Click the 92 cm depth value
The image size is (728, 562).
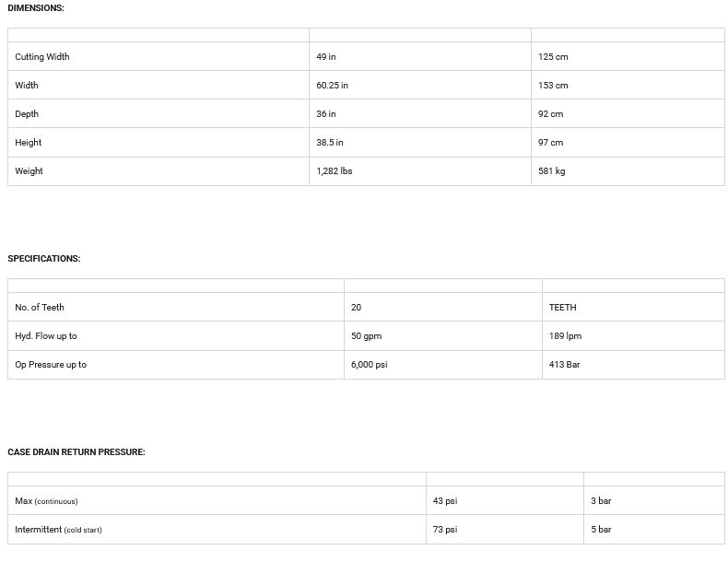coord(550,114)
